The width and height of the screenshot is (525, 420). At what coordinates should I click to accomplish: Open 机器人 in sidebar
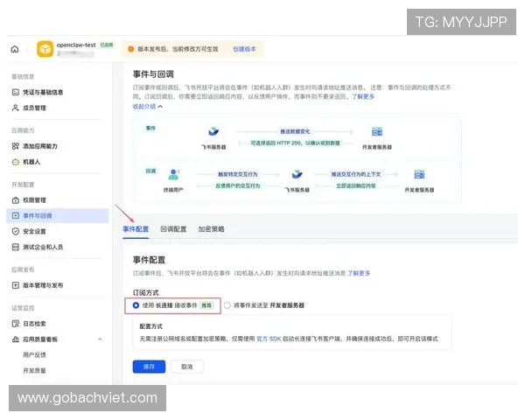pos(31,162)
